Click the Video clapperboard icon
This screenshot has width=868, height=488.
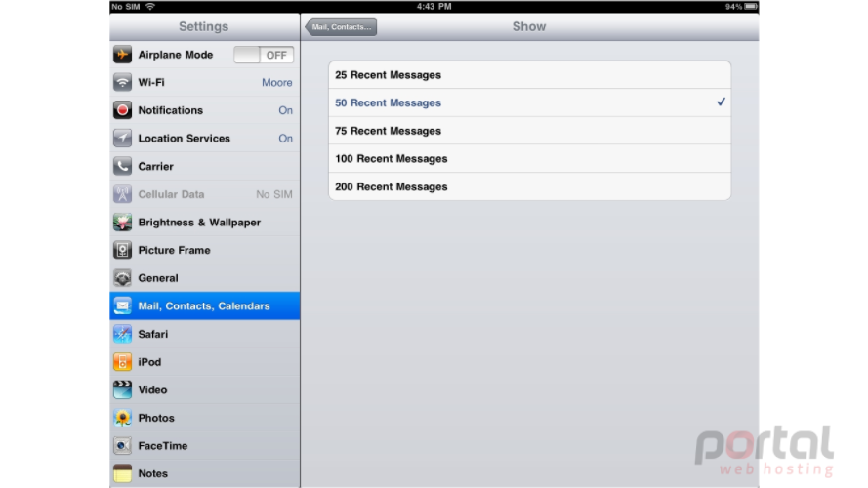(122, 389)
